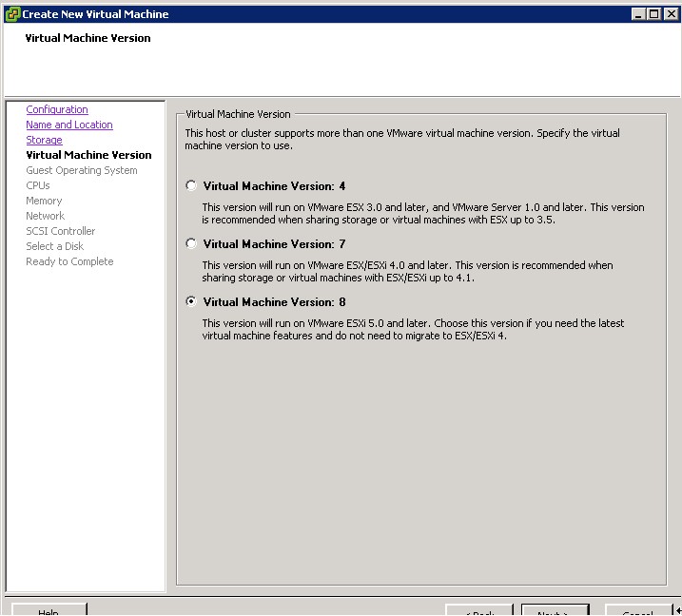The image size is (682, 616).
Task: Choose Virtual Machine Version 7 option
Action: pyautogui.click(x=191, y=244)
